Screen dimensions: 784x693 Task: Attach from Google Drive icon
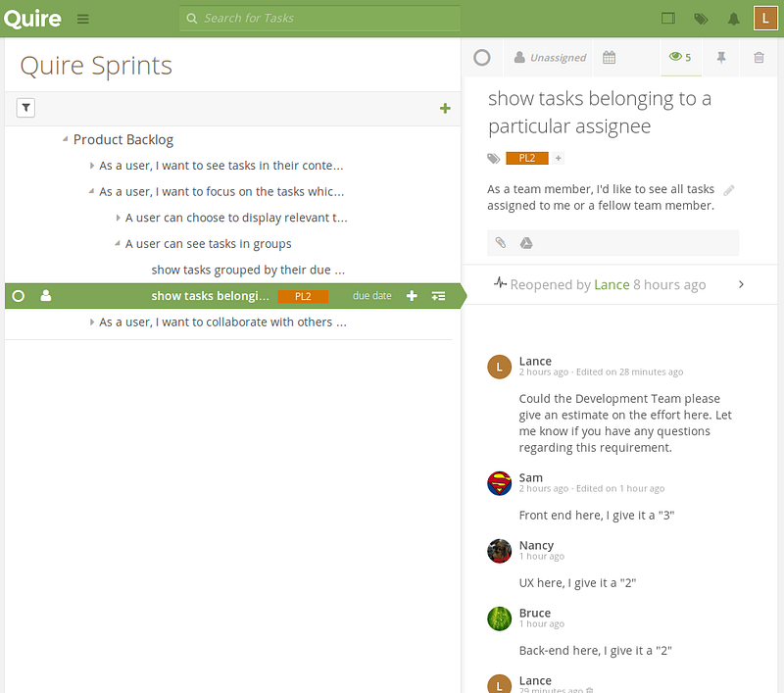pyautogui.click(x=525, y=243)
